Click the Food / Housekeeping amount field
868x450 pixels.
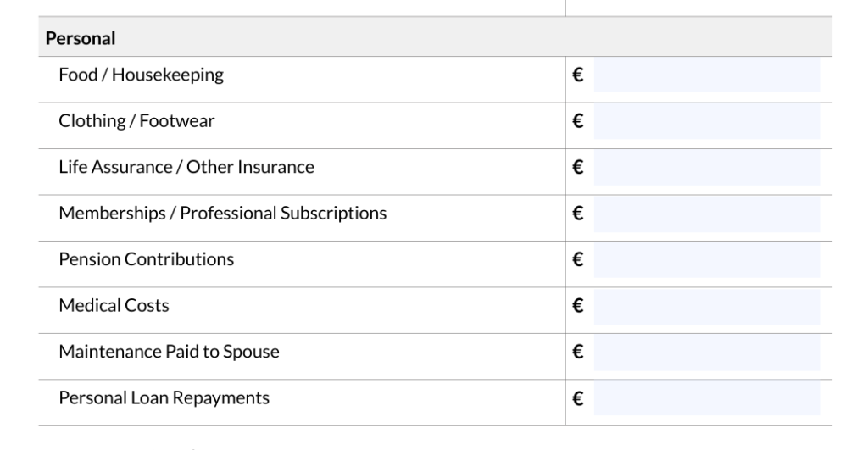pos(706,75)
